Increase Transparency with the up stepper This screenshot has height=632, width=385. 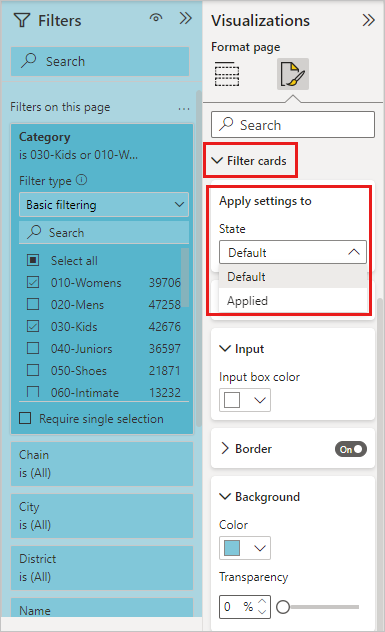click(x=262, y=601)
